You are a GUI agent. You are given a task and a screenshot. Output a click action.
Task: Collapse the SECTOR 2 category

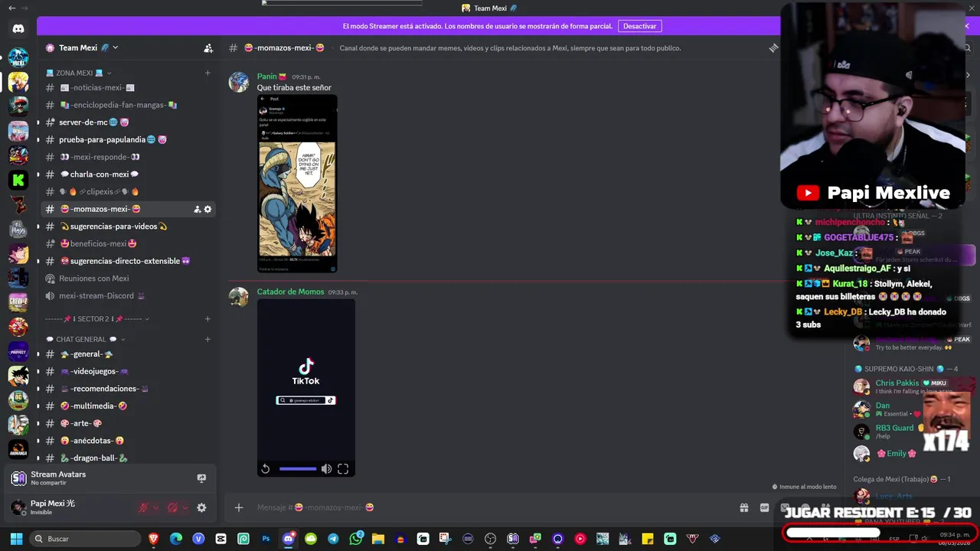(x=98, y=318)
